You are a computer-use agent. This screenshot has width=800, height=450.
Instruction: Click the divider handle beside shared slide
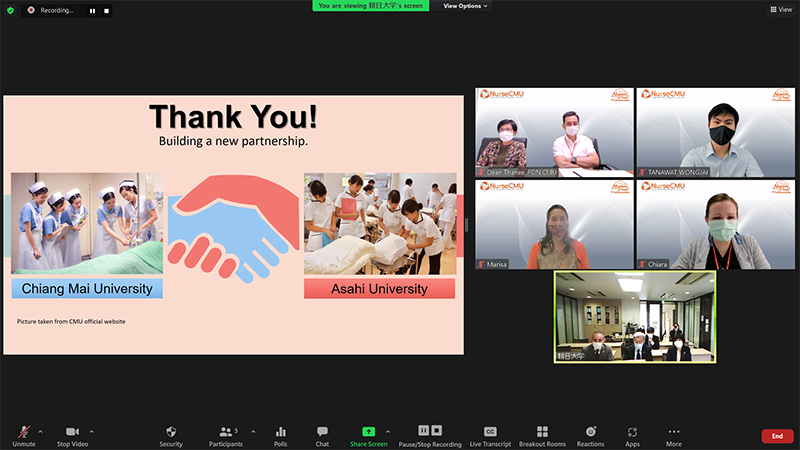466,224
